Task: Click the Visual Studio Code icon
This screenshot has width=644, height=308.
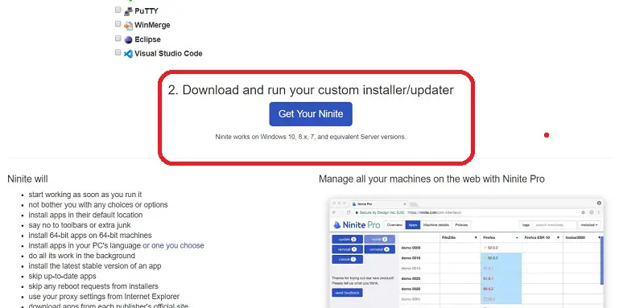Action: click(x=128, y=54)
